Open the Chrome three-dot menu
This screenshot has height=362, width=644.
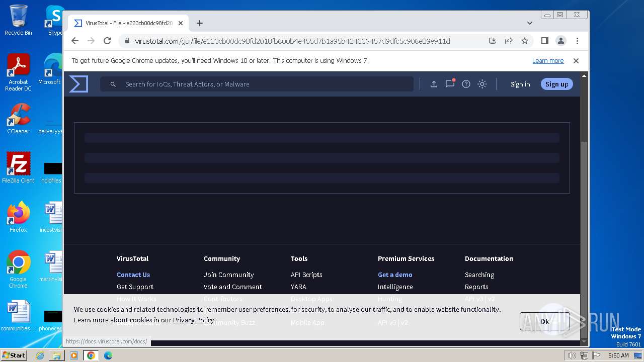pyautogui.click(x=577, y=41)
